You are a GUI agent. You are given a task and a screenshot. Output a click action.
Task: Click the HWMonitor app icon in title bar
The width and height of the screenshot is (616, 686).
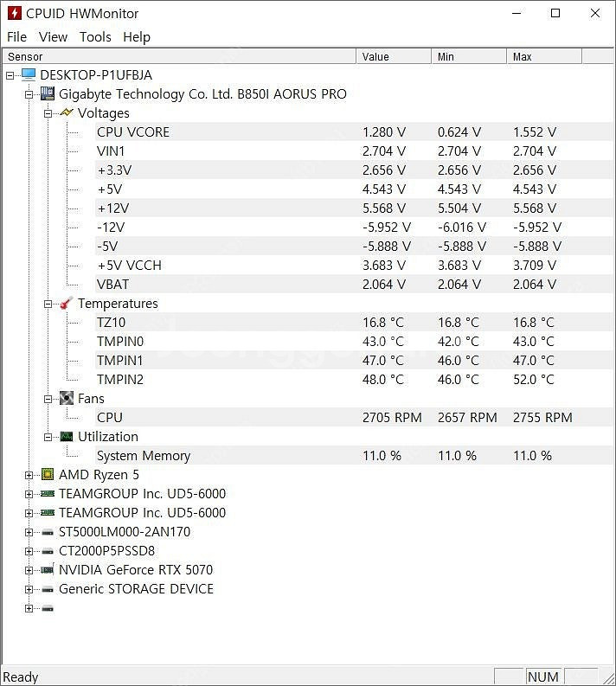(14, 13)
